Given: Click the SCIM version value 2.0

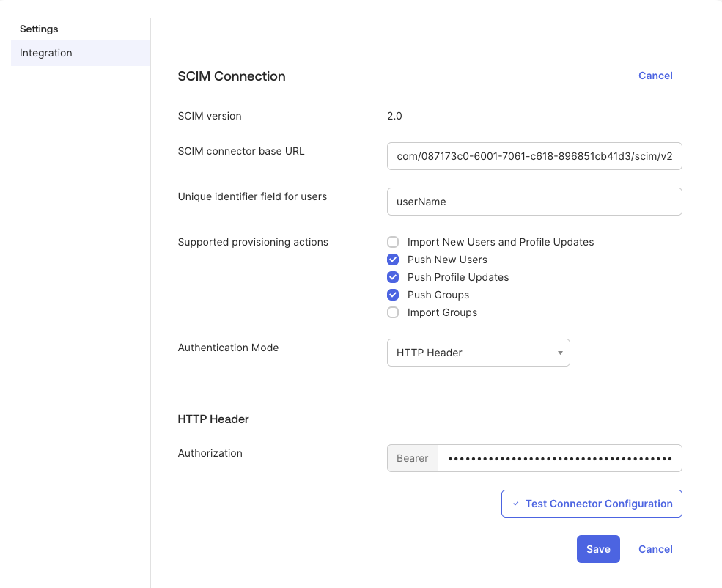Looking at the screenshot, I should (394, 116).
